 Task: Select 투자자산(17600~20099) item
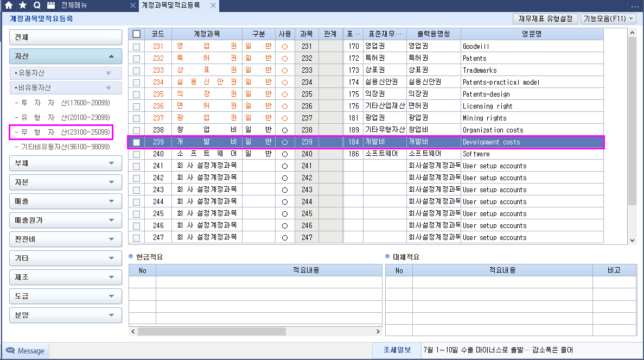tap(62, 103)
